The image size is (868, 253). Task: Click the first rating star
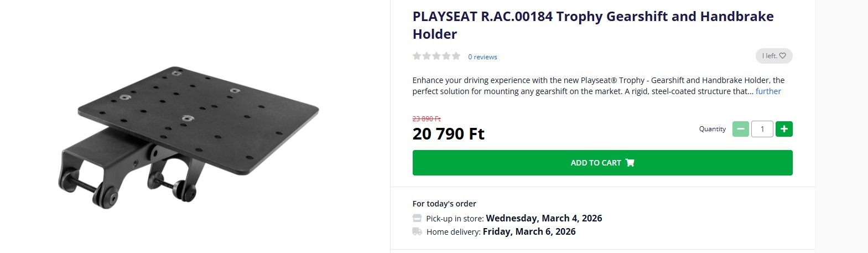point(417,56)
